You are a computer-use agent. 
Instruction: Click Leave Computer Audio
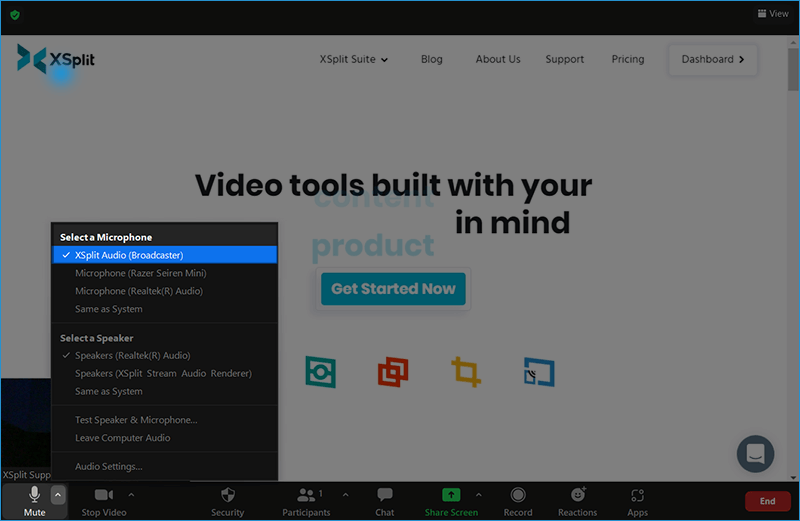pyautogui.click(x=165, y=438)
